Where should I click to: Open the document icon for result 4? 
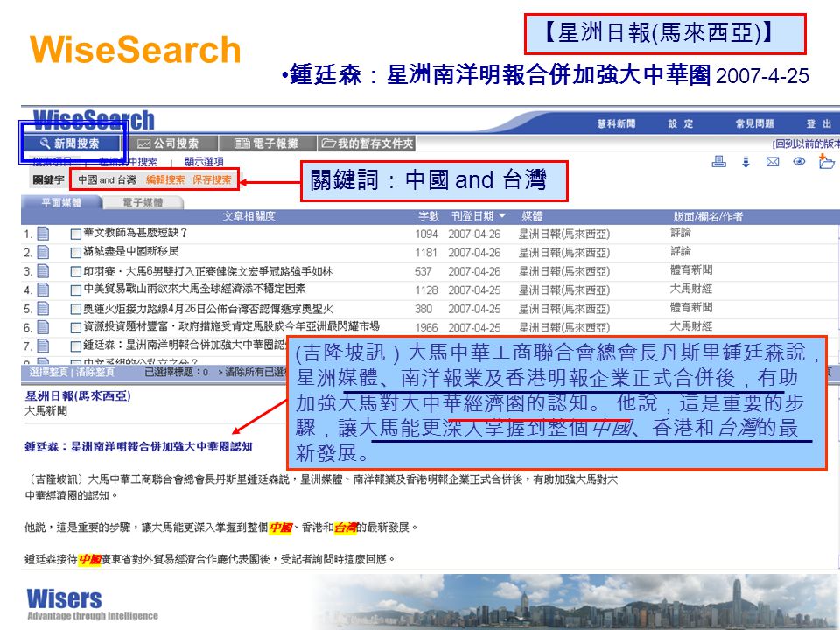point(43,290)
